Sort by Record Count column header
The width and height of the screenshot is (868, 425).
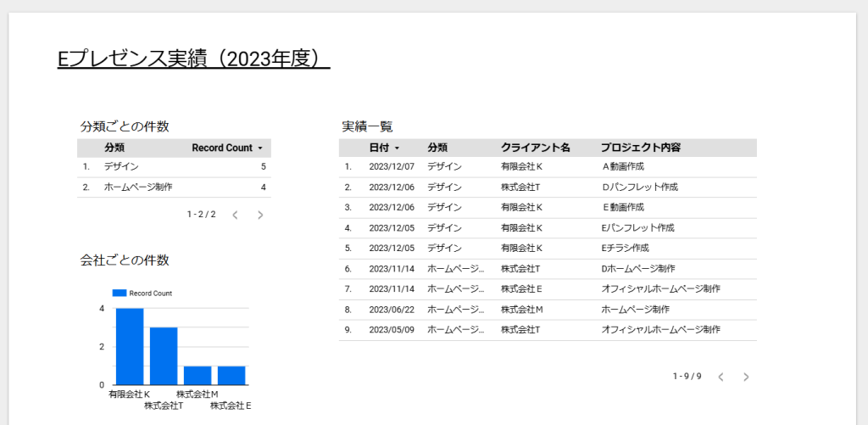pyautogui.click(x=227, y=148)
